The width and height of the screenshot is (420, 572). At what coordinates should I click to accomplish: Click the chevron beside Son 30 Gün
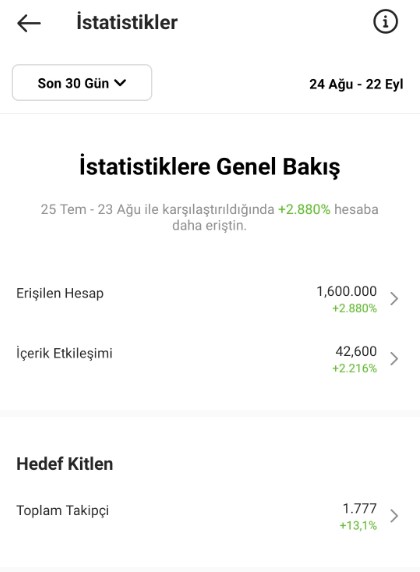120,83
